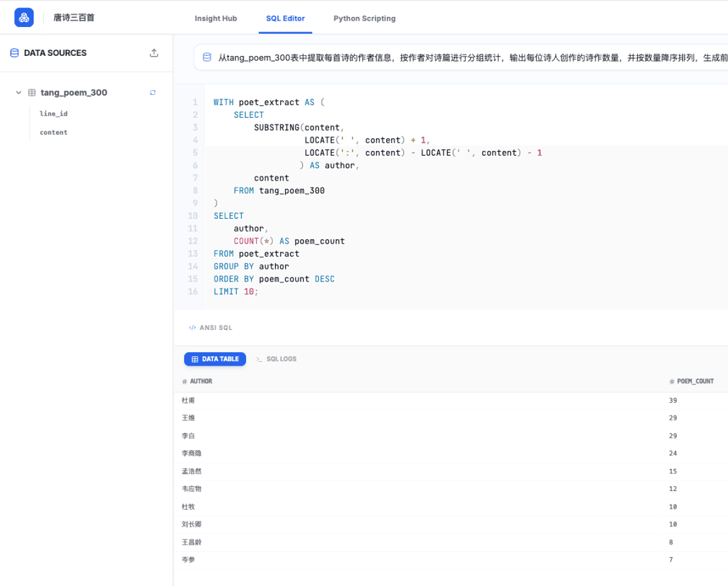The image size is (728, 586).
Task: Select the 杜牧 author cell
Action: [x=189, y=507]
